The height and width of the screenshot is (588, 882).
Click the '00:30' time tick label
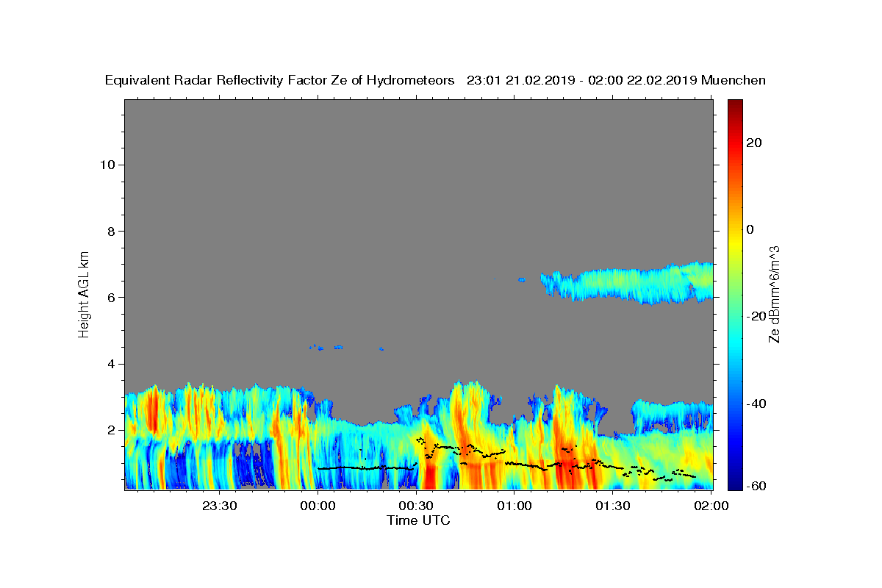tap(416, 506)
